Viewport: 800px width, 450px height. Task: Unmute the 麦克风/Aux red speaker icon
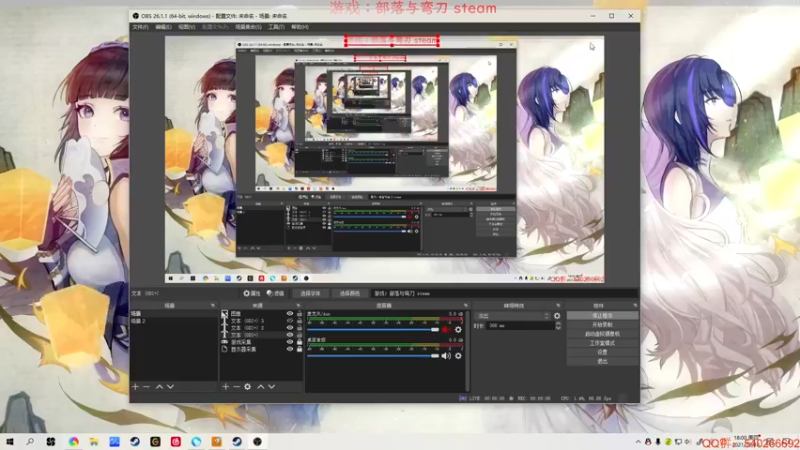point(446,330)
